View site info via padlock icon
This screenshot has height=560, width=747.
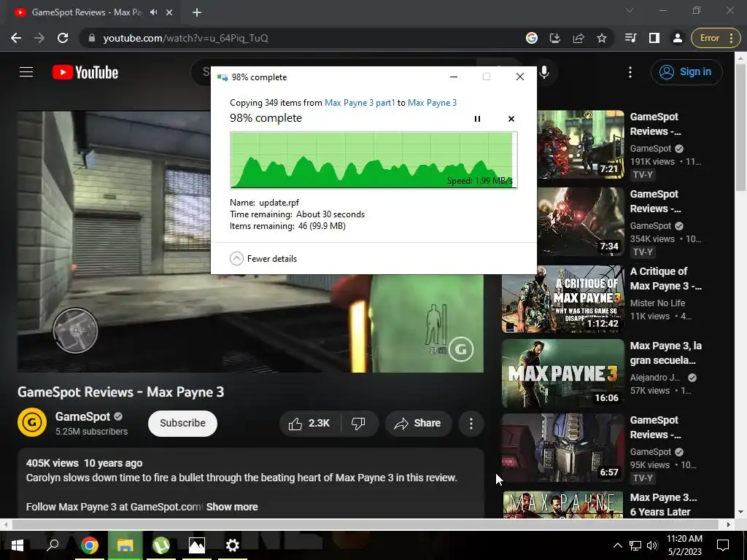[x=92, y=38]
